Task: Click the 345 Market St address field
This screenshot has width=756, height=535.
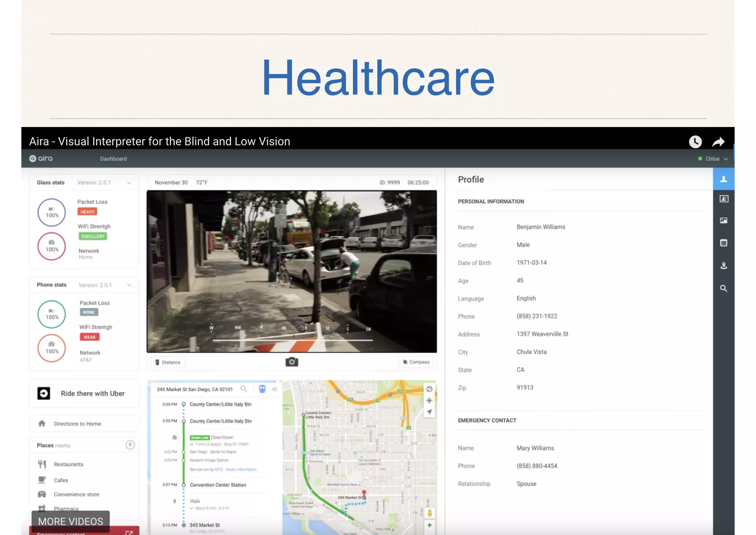Action: (195, 389)
